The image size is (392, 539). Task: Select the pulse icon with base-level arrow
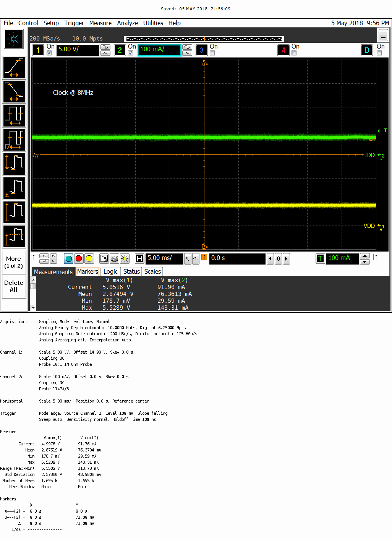pyautogui.click(x=14, y=188)
